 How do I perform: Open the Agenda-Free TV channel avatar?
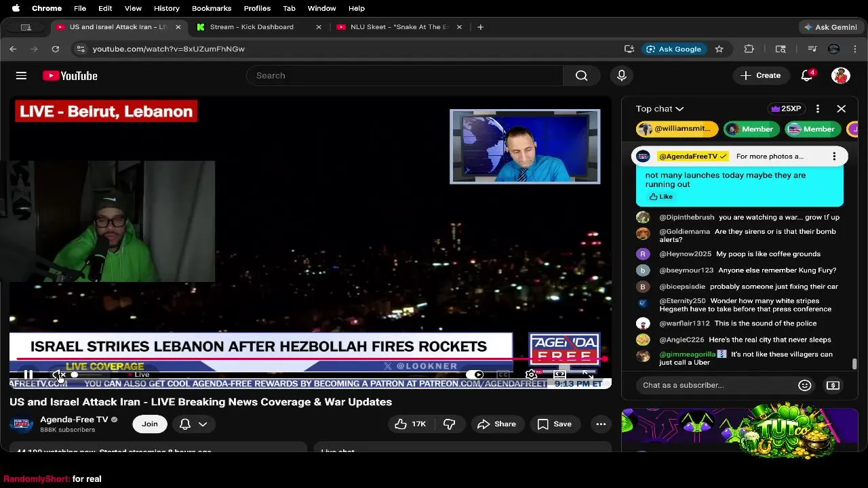22,424
